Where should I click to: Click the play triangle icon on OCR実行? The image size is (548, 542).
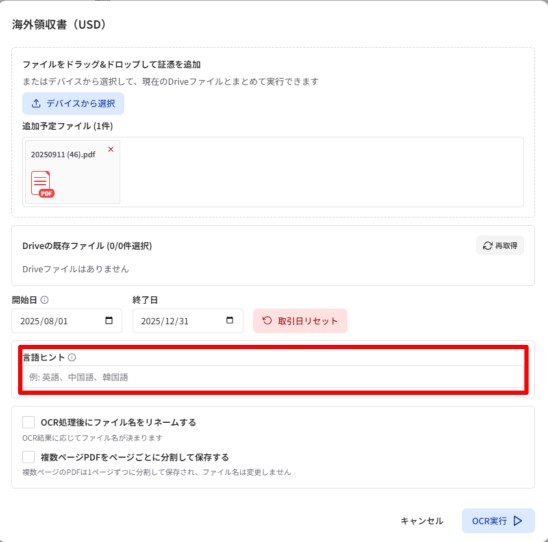pyautogui.click(x=518, y=521)
